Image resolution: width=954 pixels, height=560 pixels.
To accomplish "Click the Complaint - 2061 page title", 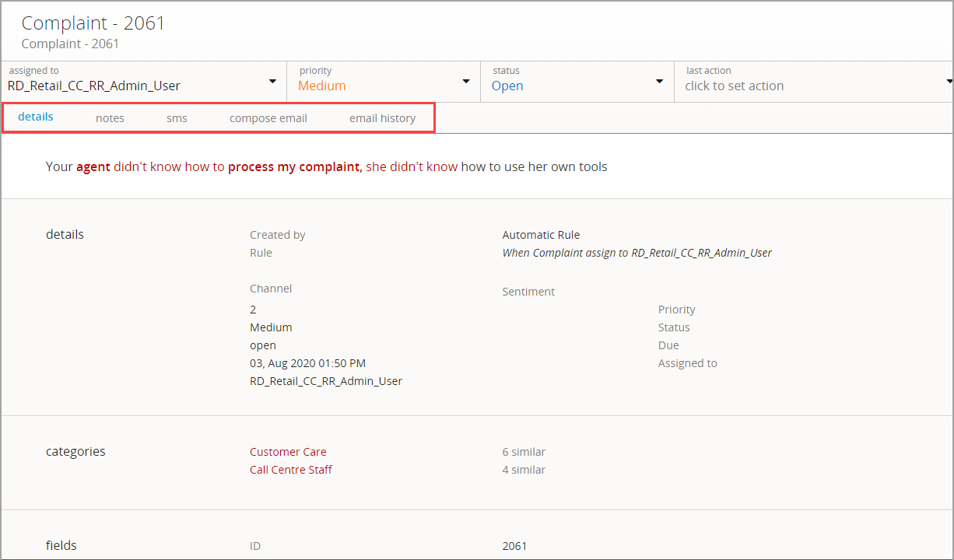I will (x=93, y=23).
